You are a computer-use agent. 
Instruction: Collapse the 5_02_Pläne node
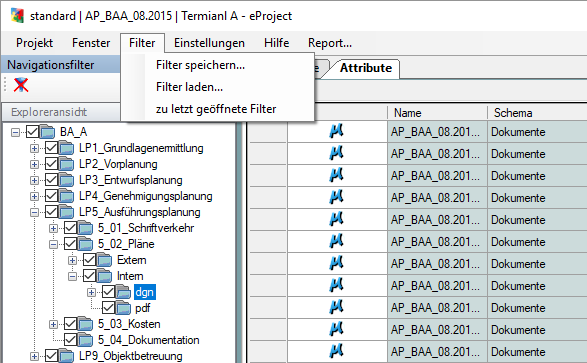click(54, 244)
